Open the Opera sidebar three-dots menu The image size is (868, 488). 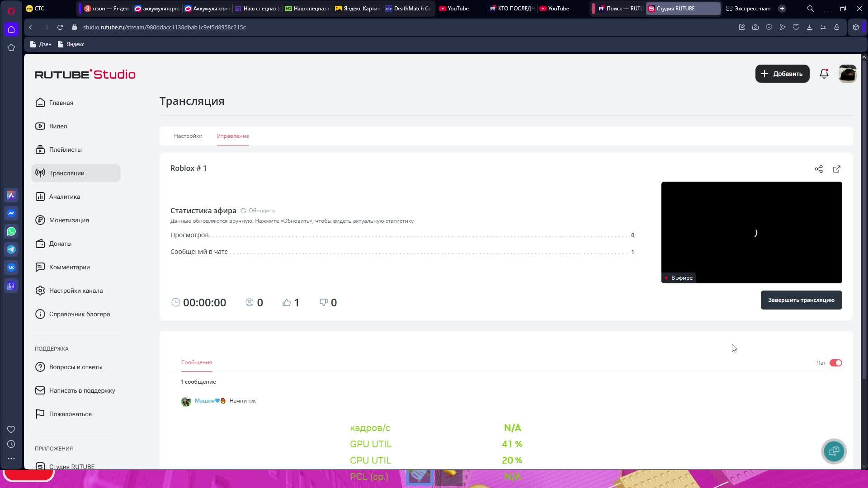click(11, 458)
